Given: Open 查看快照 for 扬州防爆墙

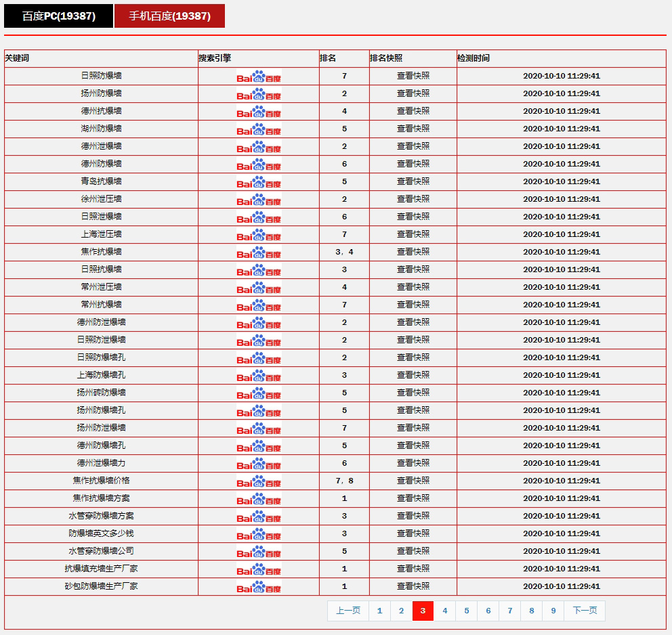Looking at the screenshot, I should pos(413,93).
